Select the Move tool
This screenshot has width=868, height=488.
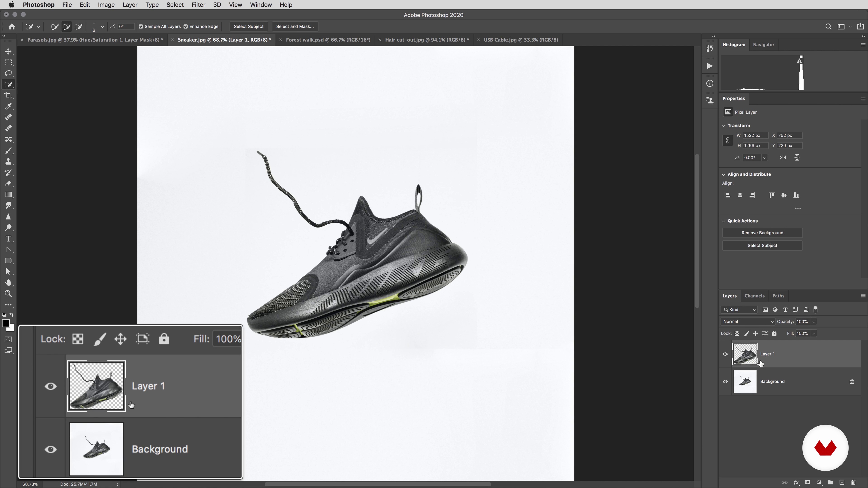click(8, 52)
